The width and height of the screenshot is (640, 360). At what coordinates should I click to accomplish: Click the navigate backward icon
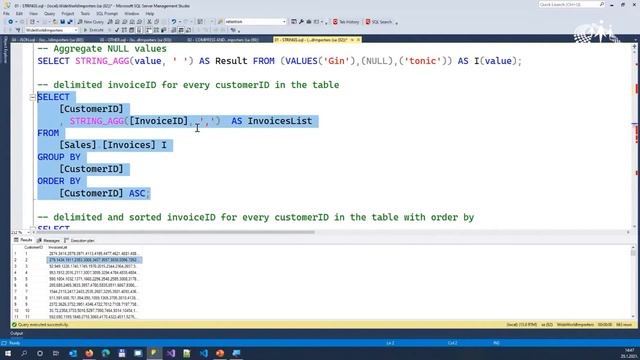10,22
